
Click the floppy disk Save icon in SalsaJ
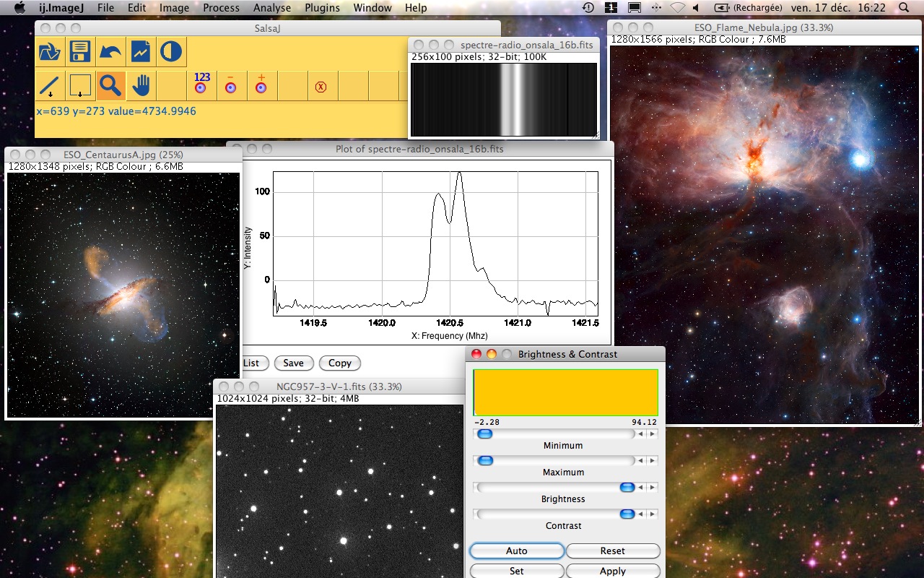pos(79,52)
